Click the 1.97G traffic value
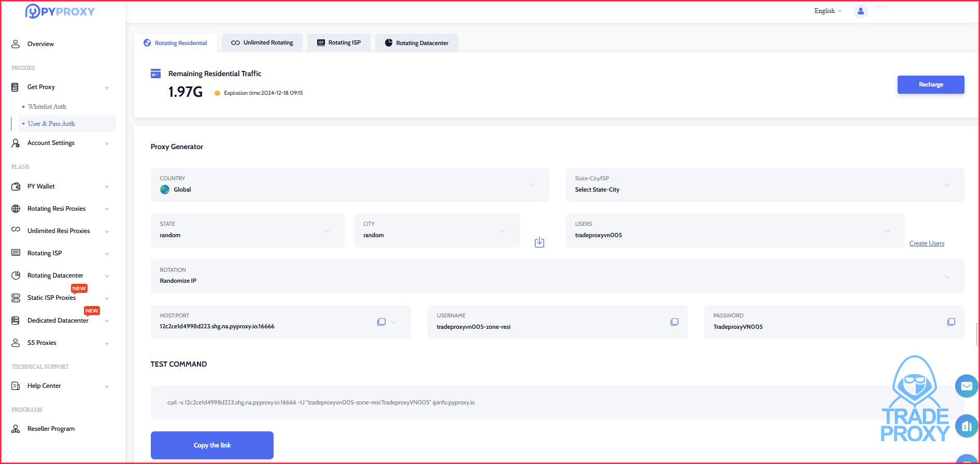Screen dimensions: 980x464 pos(185,92)
